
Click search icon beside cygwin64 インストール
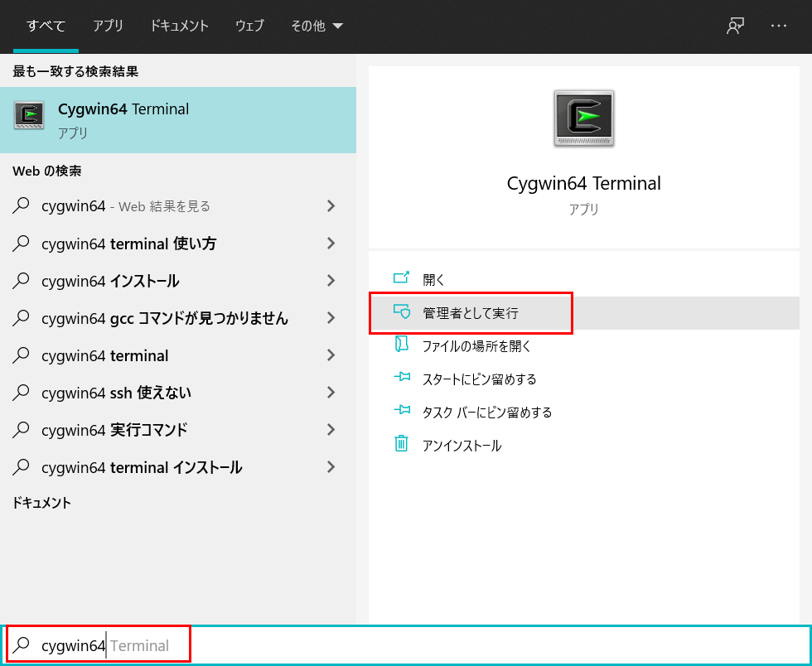[x=21, y=280]
